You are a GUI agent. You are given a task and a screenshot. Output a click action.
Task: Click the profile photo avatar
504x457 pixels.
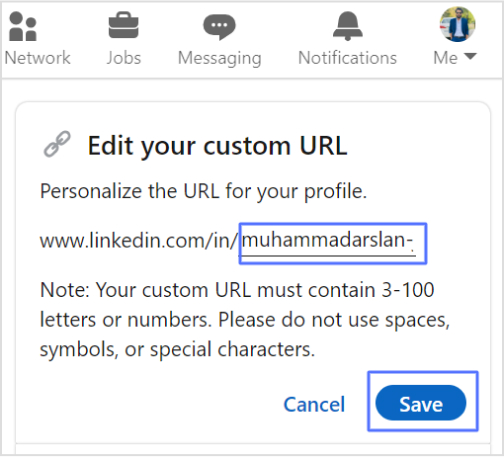[x=457, y=24]
